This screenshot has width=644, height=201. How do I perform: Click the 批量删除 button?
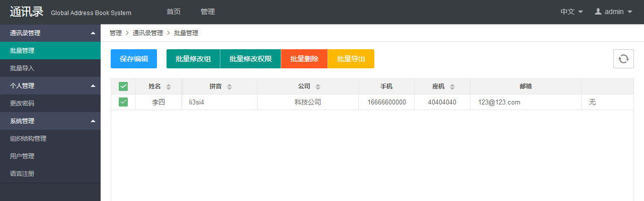(x=304, y=59)
